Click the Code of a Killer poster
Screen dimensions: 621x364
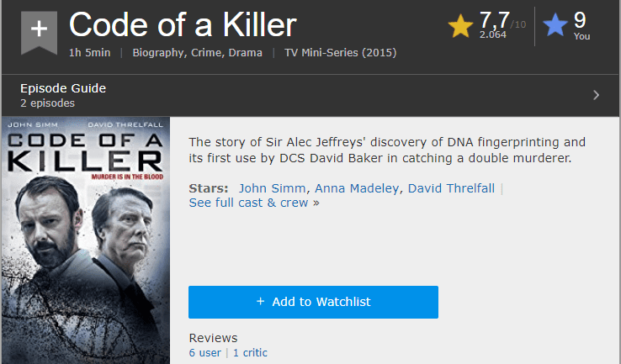(x=85, y=240)
